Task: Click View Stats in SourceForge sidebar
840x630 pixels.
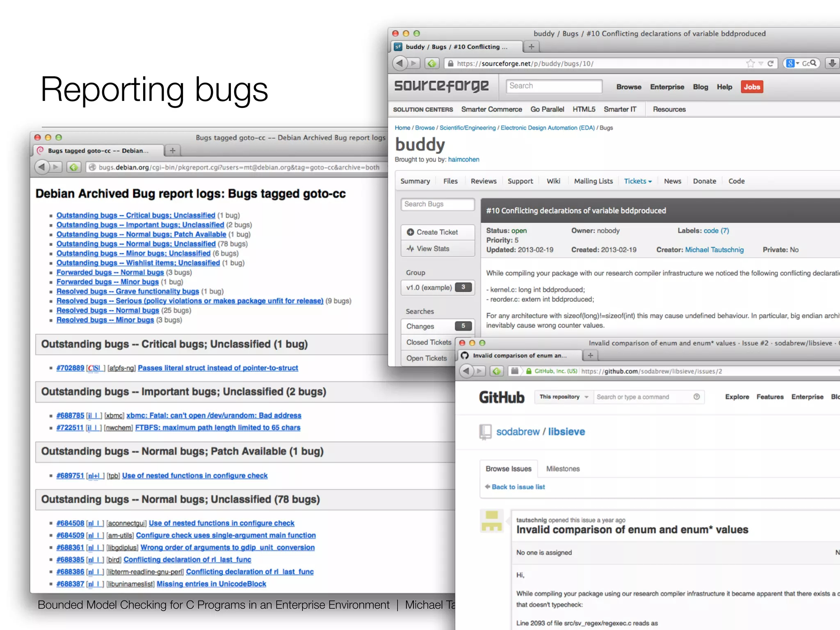Action: tap(438, 249)
